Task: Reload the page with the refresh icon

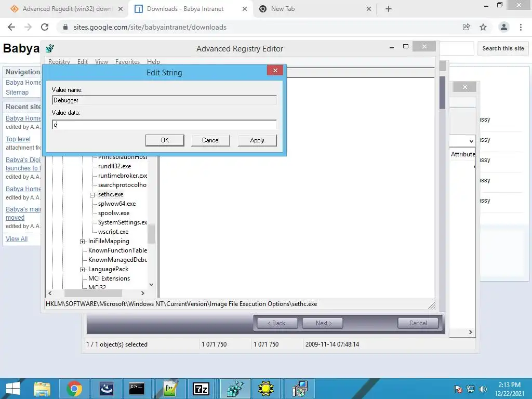Action: pyautogui.click(x=45, y=27)
